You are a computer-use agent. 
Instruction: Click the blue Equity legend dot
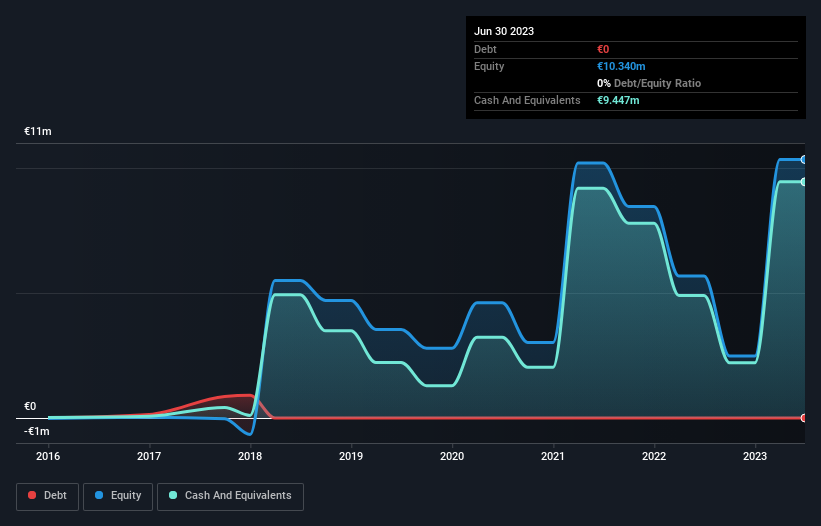pyautogui.click(x=99, y=495)
